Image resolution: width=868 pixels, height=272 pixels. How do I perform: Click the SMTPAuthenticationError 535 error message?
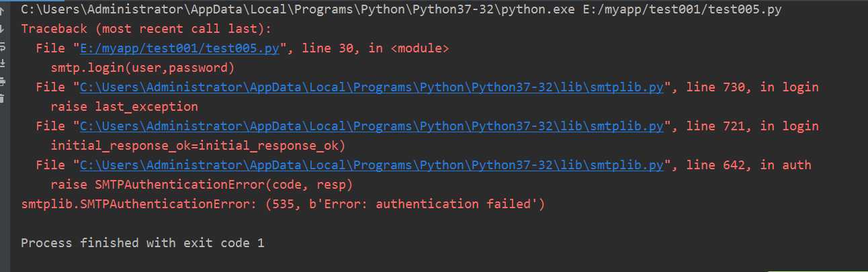click(x=283, y=203)
